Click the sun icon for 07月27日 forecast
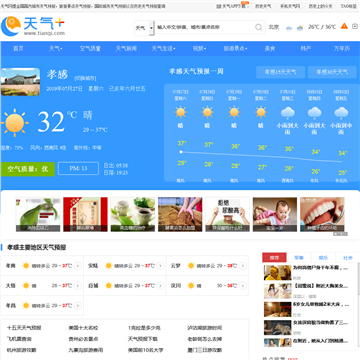The image size is (360, 360). coord(181,112)
